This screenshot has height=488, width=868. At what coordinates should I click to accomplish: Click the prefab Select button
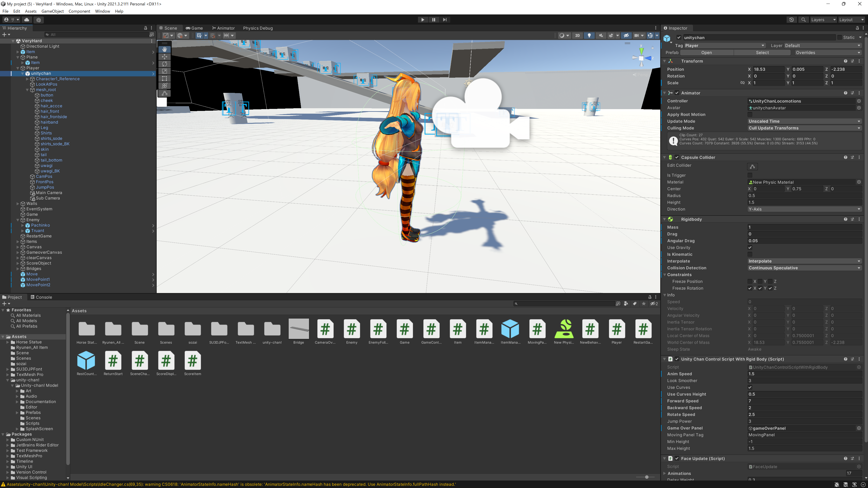[762, 53]
